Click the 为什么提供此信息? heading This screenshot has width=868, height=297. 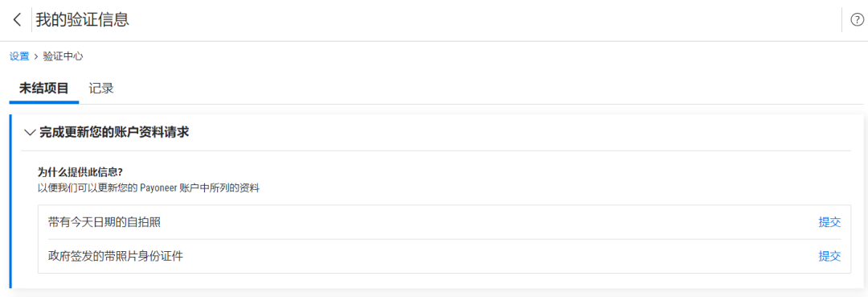(x=80, y=172)
